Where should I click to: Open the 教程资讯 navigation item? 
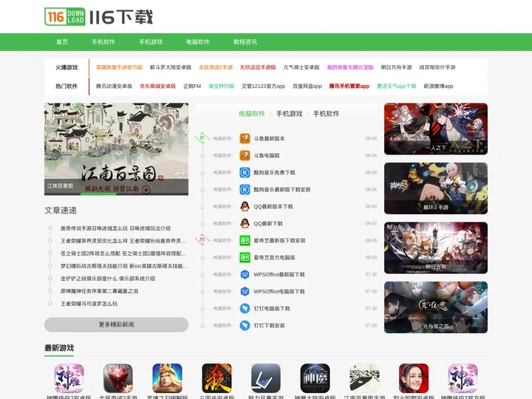[245, 42]
